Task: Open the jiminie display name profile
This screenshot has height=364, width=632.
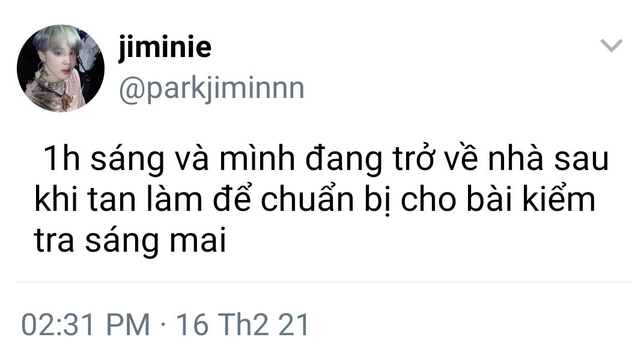Action: 165,47
